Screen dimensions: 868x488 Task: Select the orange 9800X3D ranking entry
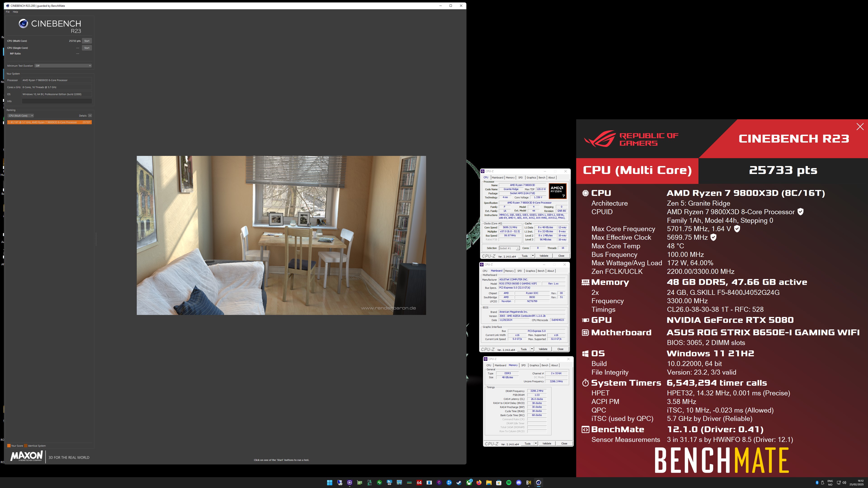click(49, 122)
